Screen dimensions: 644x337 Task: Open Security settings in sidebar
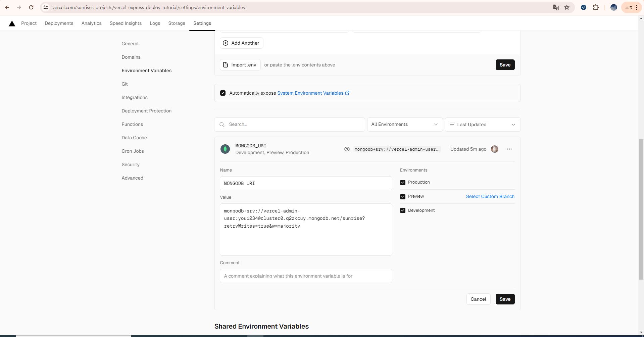[x=131, y=164]
